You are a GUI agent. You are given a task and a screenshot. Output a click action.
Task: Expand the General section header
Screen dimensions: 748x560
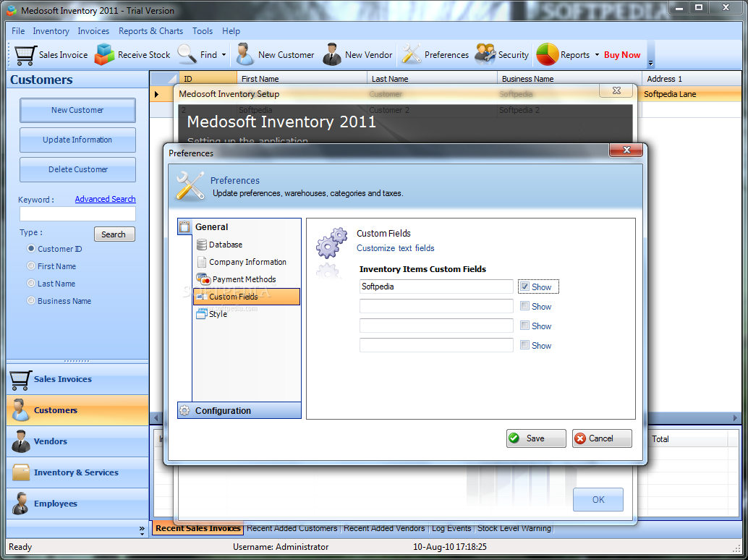click(239, 226)
